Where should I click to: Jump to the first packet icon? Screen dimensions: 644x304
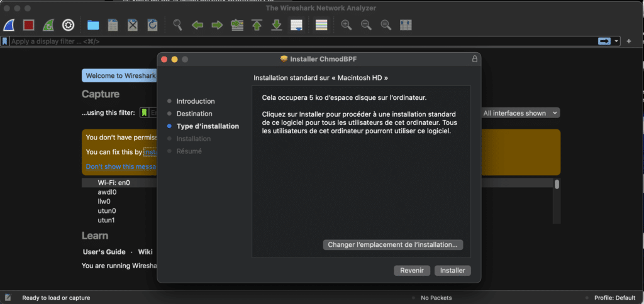pos(257,25)
